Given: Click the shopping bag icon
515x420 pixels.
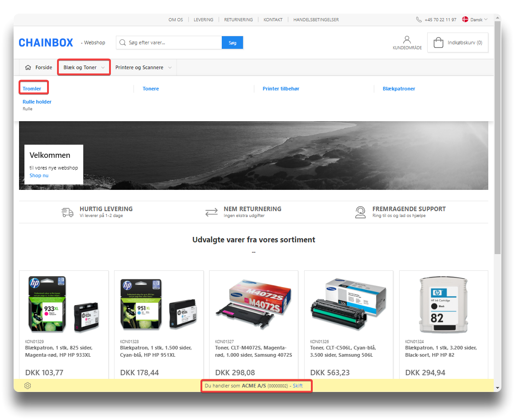Looking at the screenshot, I should pyautogui.click(x=439, y=42).
